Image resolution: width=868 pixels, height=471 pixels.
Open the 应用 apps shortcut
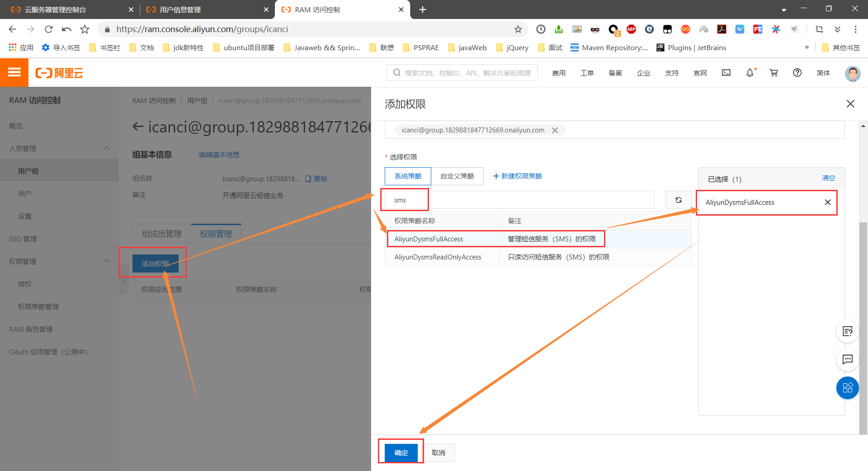[21, 47]
